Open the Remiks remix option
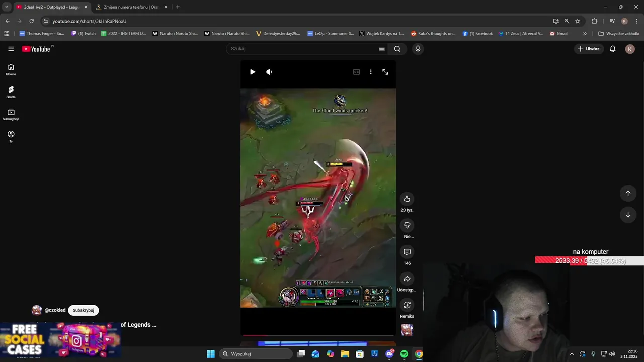The width and height of the screenshot is (644, 362). tap(407, 305)
